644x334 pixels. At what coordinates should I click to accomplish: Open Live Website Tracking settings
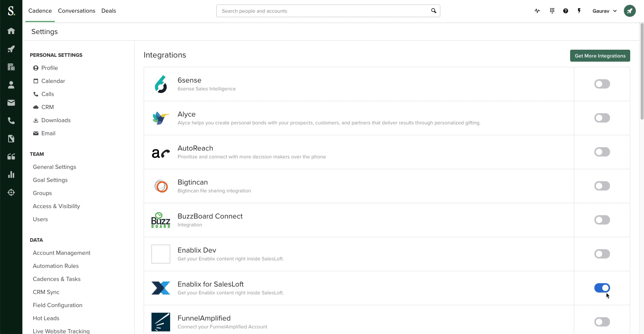click(61, 331)
